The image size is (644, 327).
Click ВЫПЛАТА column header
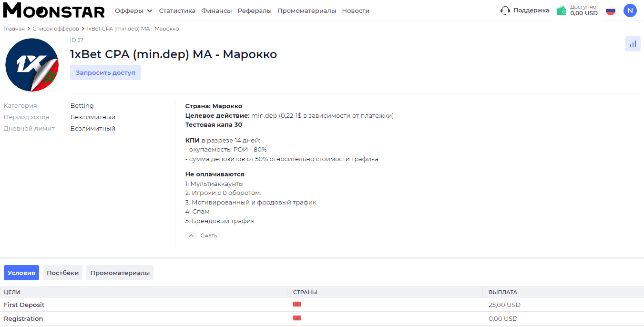[503, 292]
